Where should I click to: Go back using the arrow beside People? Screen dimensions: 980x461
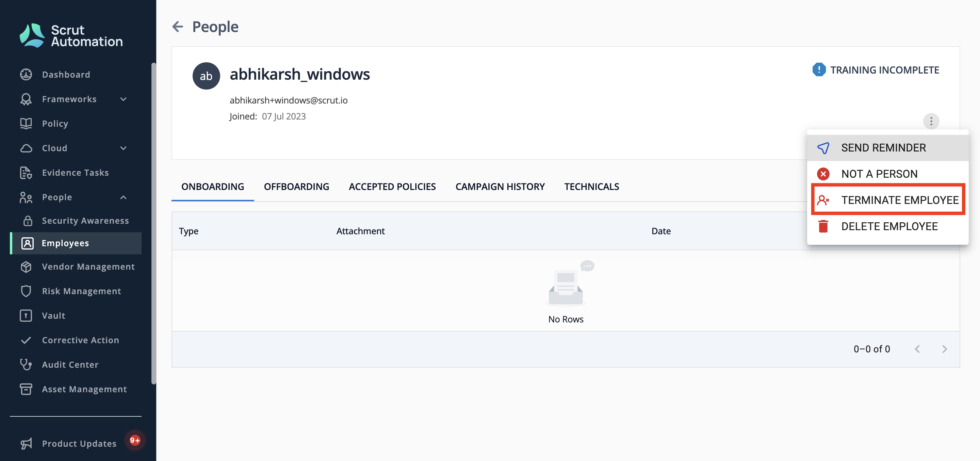click(178, 27)
